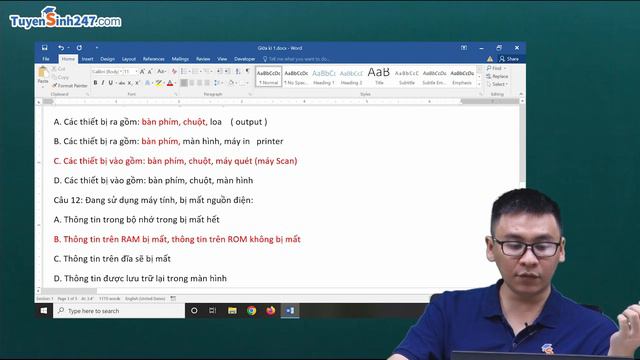Open the Customize Quick Access Toolbar arrow
Viewport: 640px width, 360px height.
point(97,48)
